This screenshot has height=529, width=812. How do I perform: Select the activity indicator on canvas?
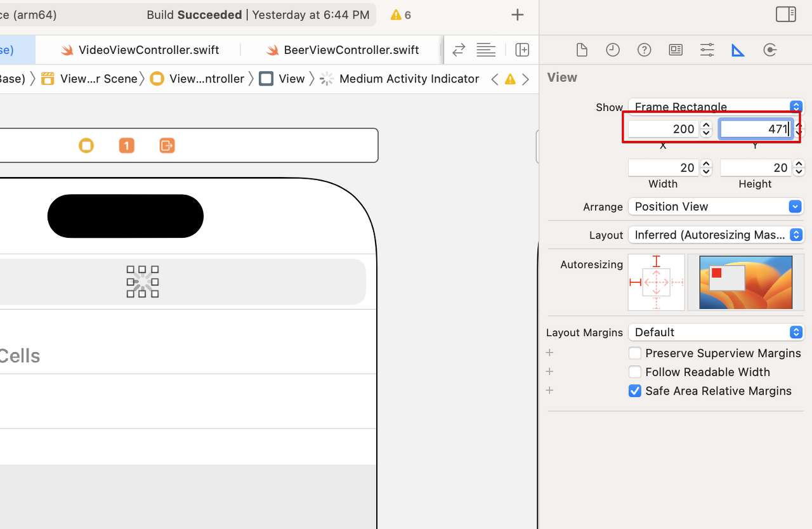pos(143,282)
